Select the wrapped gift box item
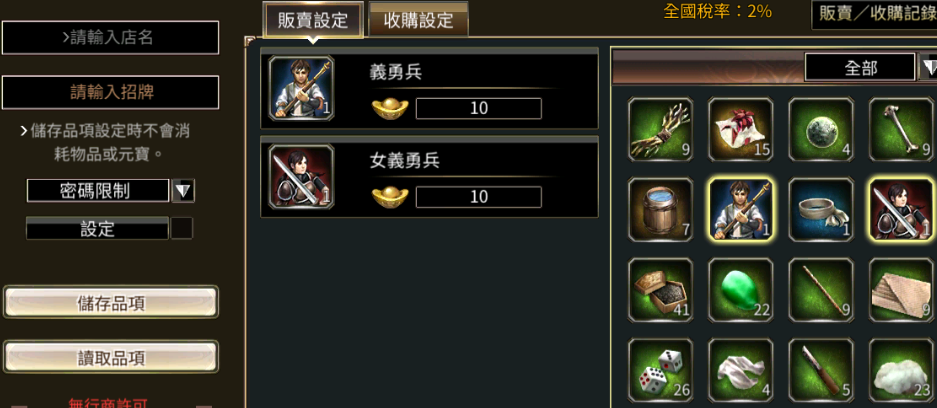This screenshot has width=937, height=408. coord(740,130)
